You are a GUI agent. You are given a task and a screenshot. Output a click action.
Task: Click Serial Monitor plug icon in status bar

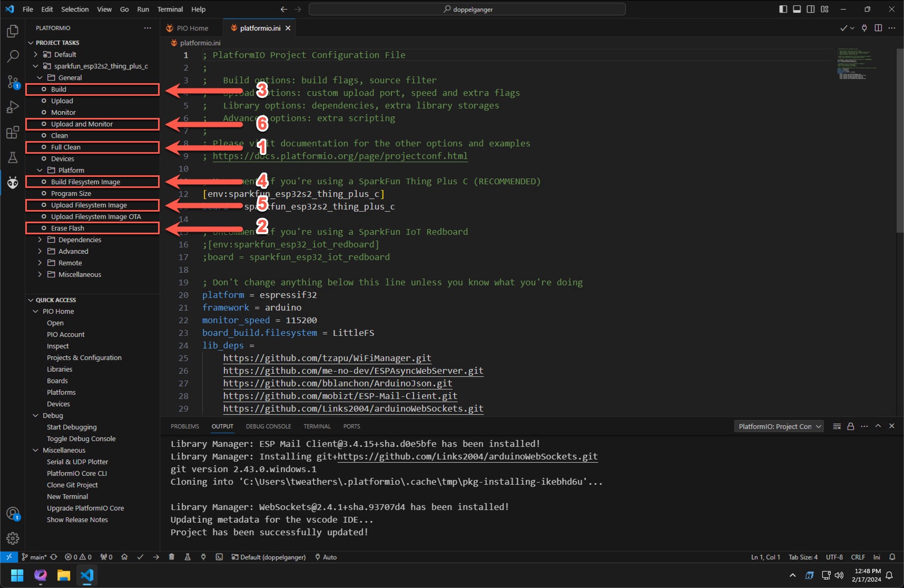coord(203,557)
